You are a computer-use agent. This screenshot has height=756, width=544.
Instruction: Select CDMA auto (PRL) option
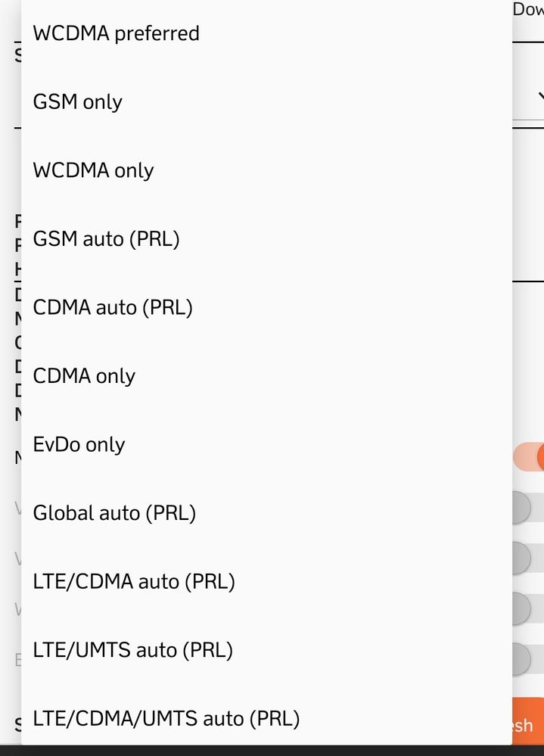click(x=113, y=307)
